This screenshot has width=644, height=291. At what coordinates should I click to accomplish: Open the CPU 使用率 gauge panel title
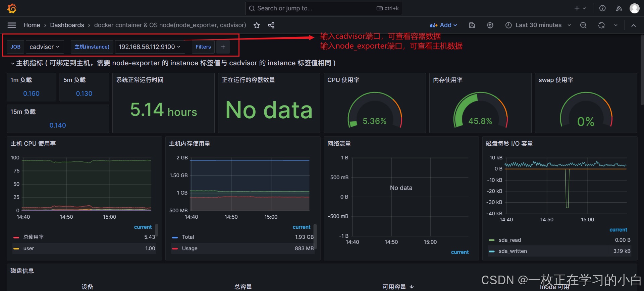click(343, 80)
